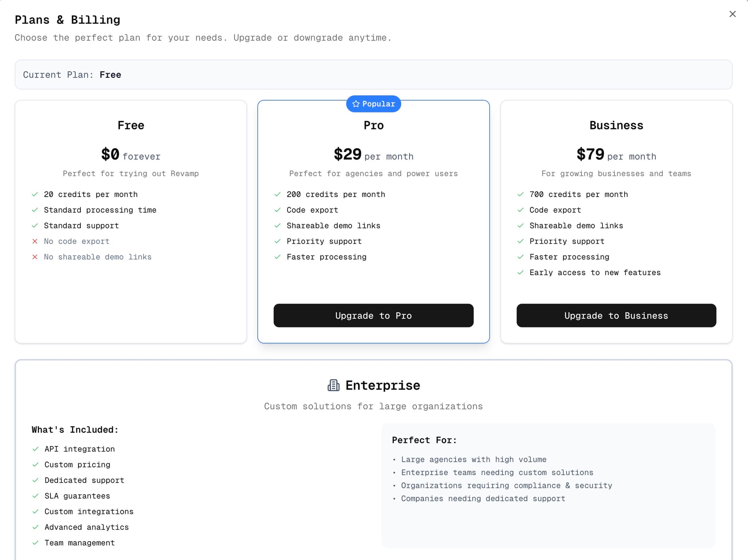Click the checkmark beside Early access to new features
The image size is (748, 560).
520,273
